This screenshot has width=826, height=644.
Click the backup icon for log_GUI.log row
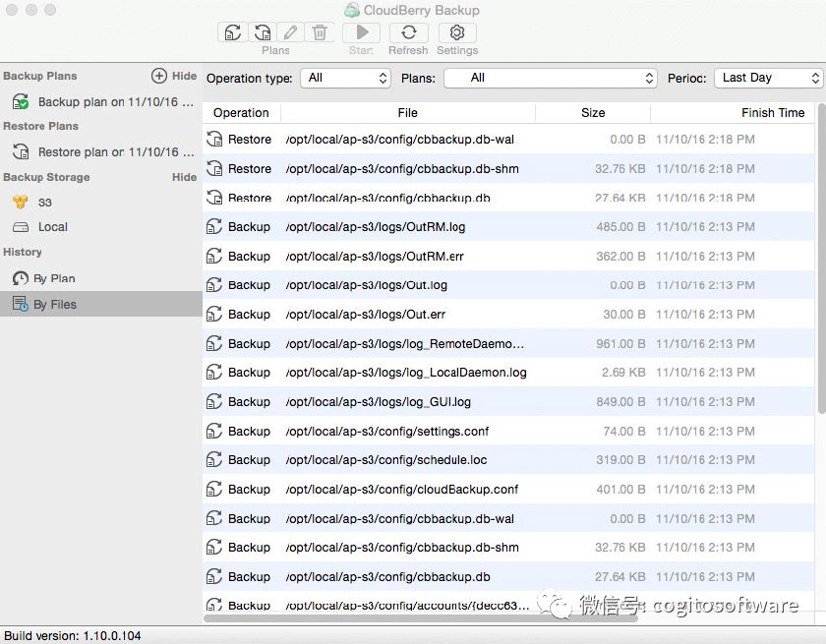coord(214,402)
